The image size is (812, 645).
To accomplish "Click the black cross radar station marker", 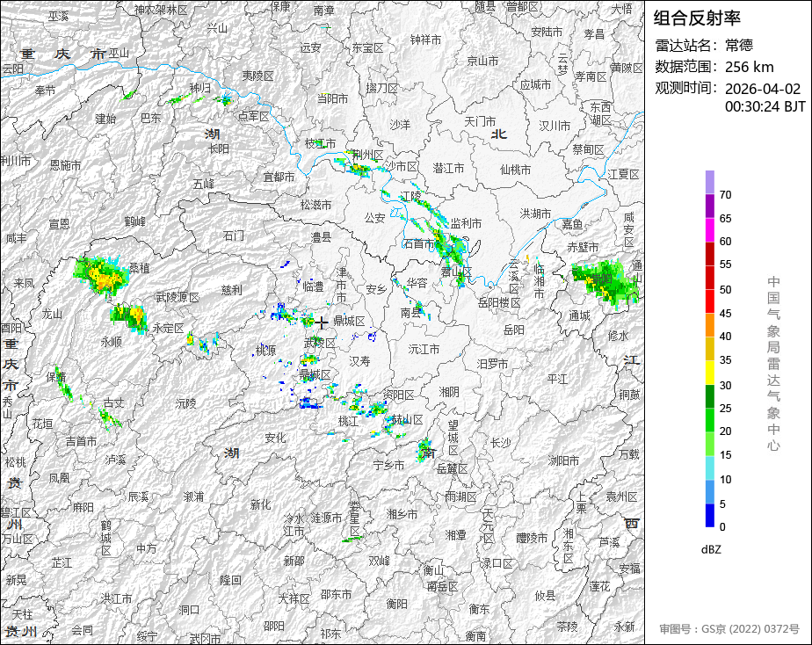I will (x=322, y=322).
